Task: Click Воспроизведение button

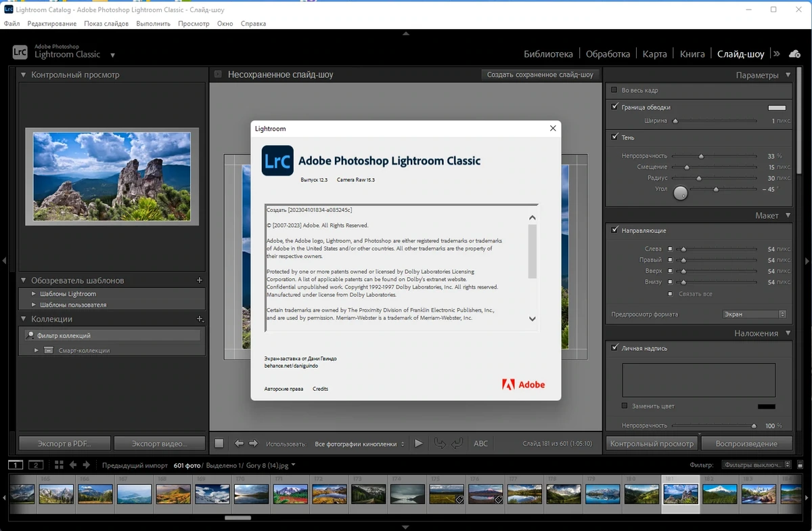Action: (x=746, y=444)
